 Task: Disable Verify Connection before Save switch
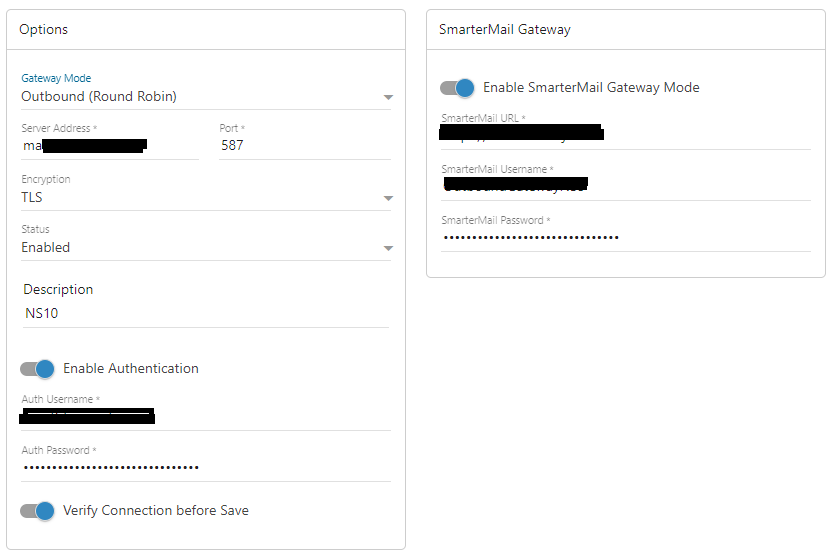(37, 511)
